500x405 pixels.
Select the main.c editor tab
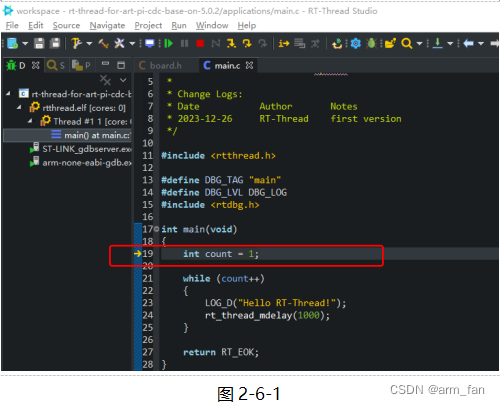tap(222, 65)
